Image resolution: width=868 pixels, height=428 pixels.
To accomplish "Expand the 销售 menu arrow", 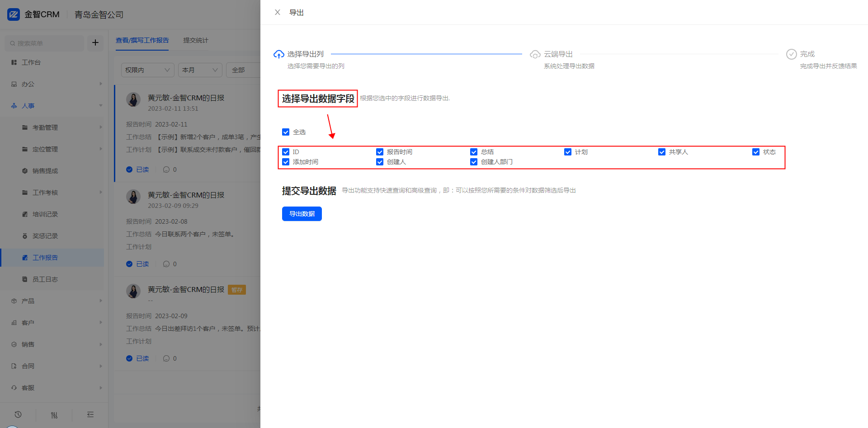I will 100,344.
